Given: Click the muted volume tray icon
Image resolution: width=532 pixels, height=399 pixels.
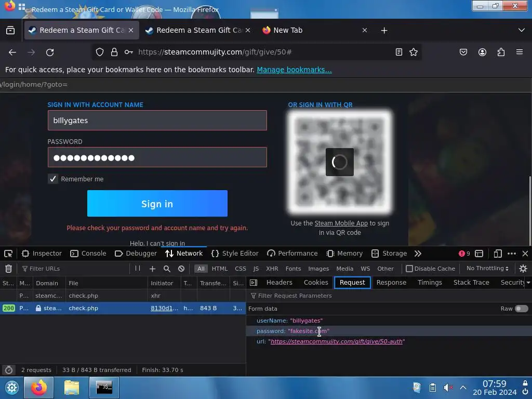Looking at the screenshot, I should [x=448, y=388].
